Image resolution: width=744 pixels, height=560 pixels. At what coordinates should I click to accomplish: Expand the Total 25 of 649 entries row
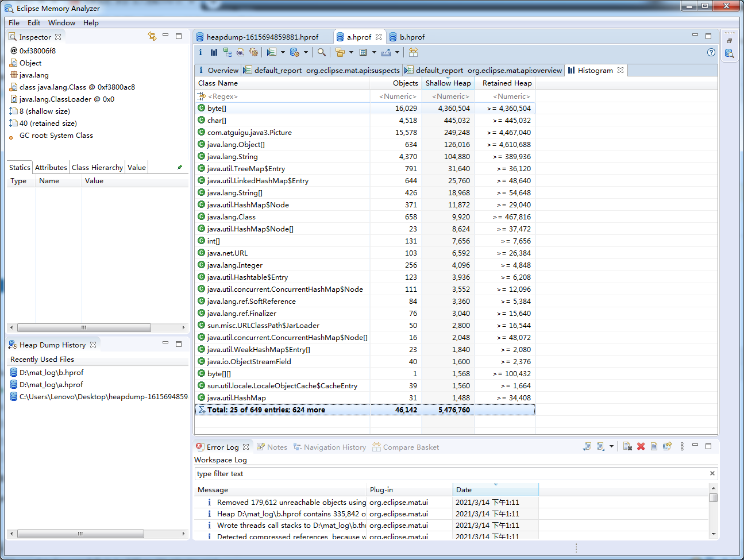click(365, 410)
